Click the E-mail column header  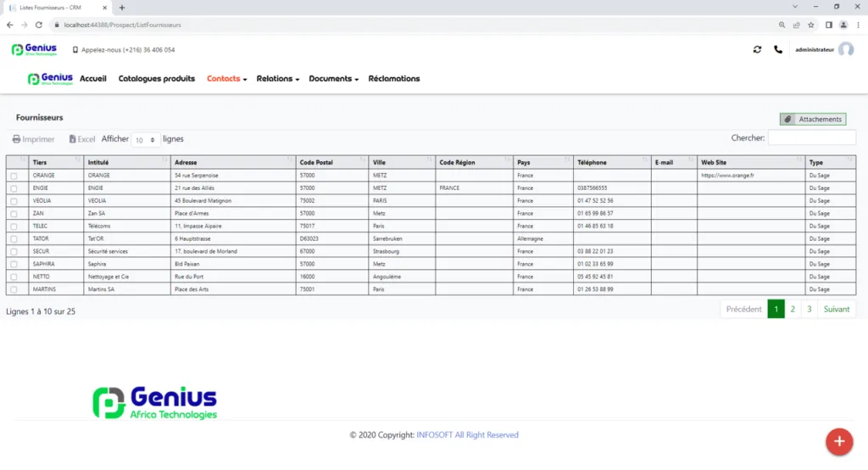point(674,162)
